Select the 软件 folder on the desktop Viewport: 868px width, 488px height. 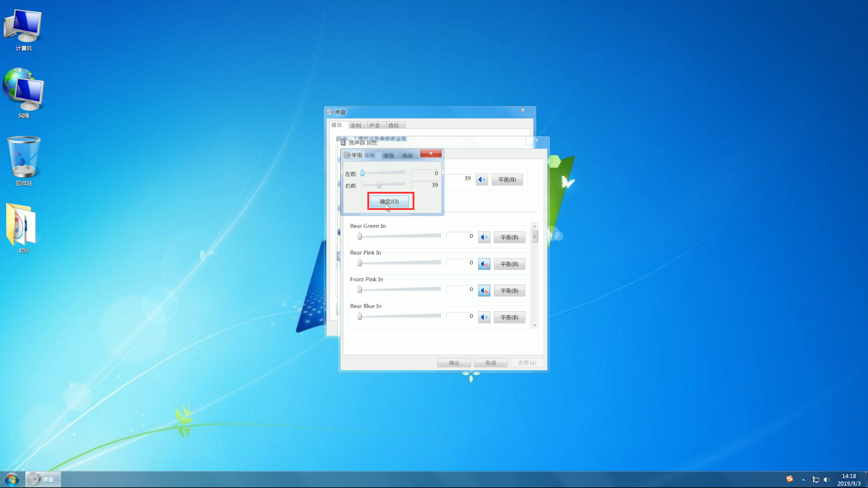tap(24, 228)
